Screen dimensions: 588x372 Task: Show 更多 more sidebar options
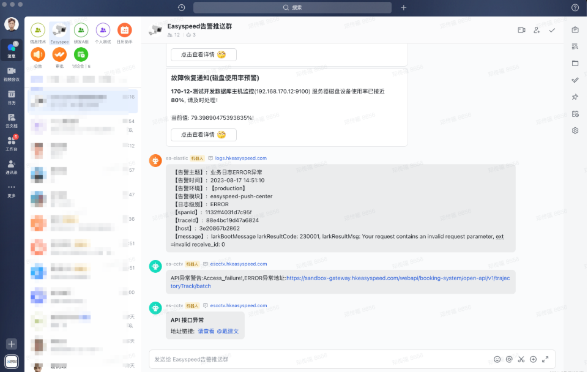click(x=12, y=190)
